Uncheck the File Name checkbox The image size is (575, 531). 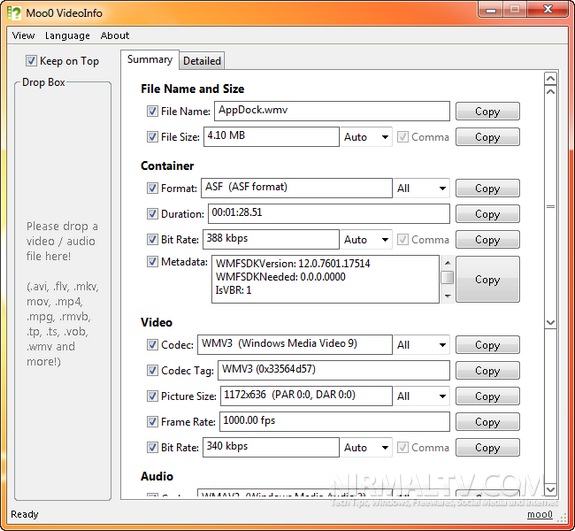click(152, 111)
